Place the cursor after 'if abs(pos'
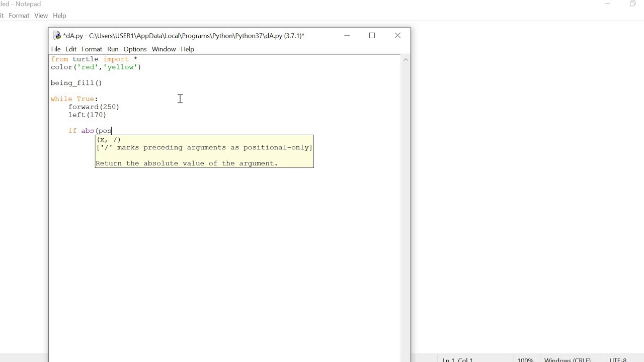644x362 pixels. tap(112, 131)
